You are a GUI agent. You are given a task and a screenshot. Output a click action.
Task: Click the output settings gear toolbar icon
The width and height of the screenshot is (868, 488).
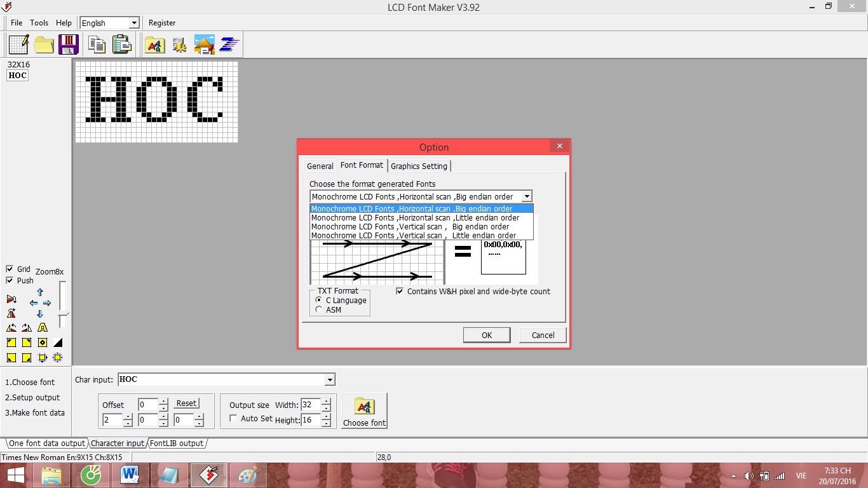[179, 44]
